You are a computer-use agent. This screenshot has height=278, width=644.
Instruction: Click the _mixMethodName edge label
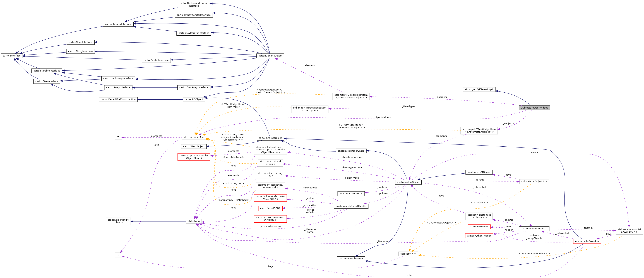tap(270, 227)
